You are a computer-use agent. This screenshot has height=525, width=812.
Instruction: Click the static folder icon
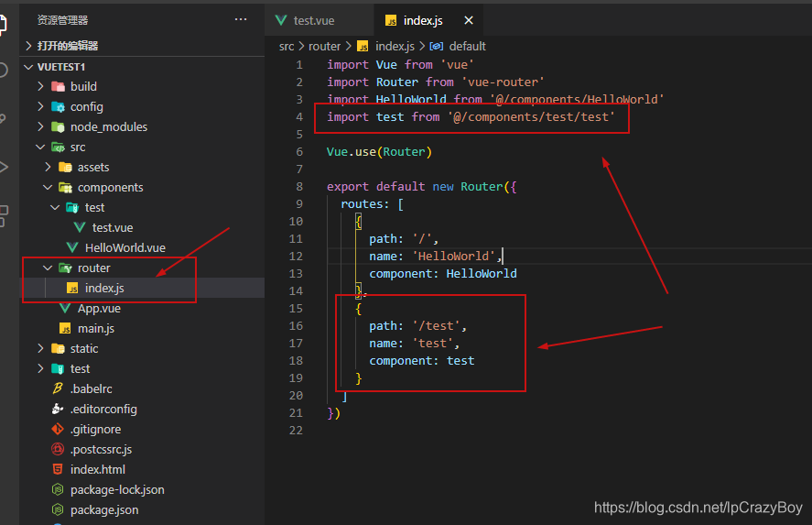pos(58,348)
